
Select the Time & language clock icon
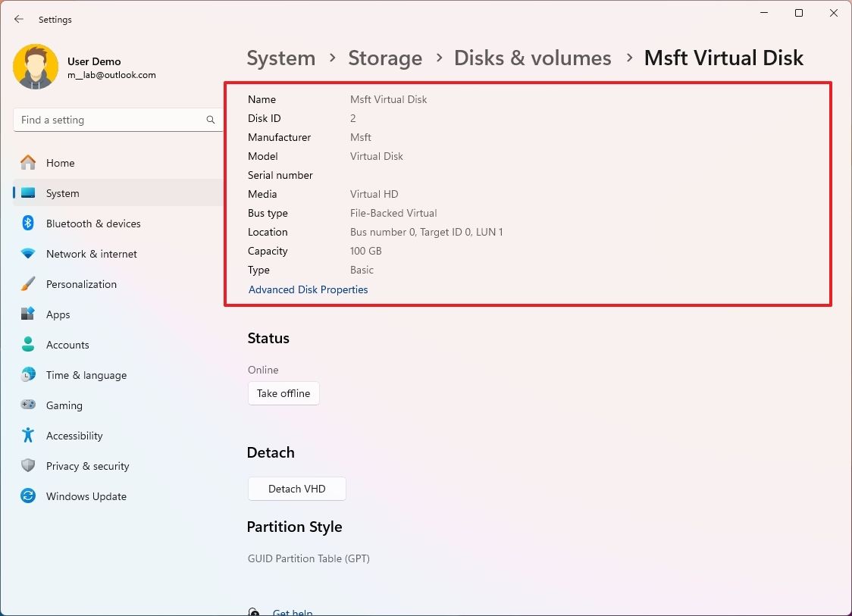(x=27, y=375)
